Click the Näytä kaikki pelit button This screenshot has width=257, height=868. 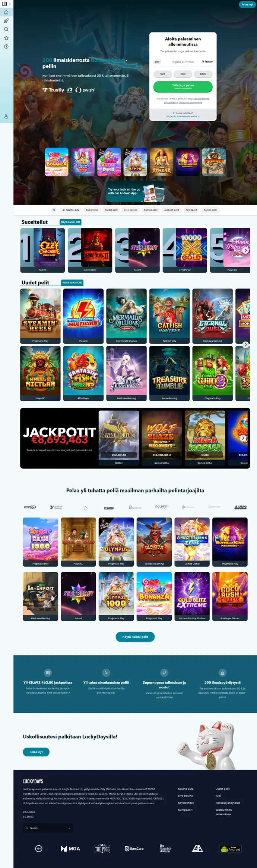tap(135, 637)
